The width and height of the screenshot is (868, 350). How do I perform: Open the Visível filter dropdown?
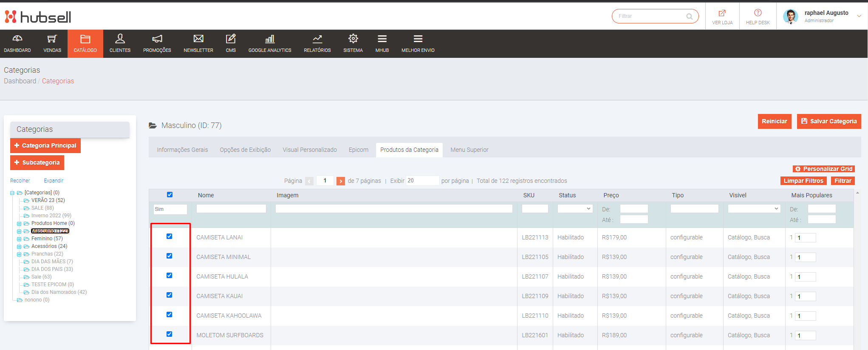click(x=754, y=209)
